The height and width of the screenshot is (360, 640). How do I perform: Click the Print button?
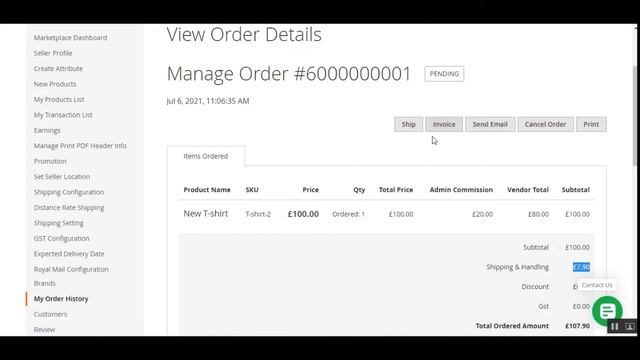[x=591, y=124]
